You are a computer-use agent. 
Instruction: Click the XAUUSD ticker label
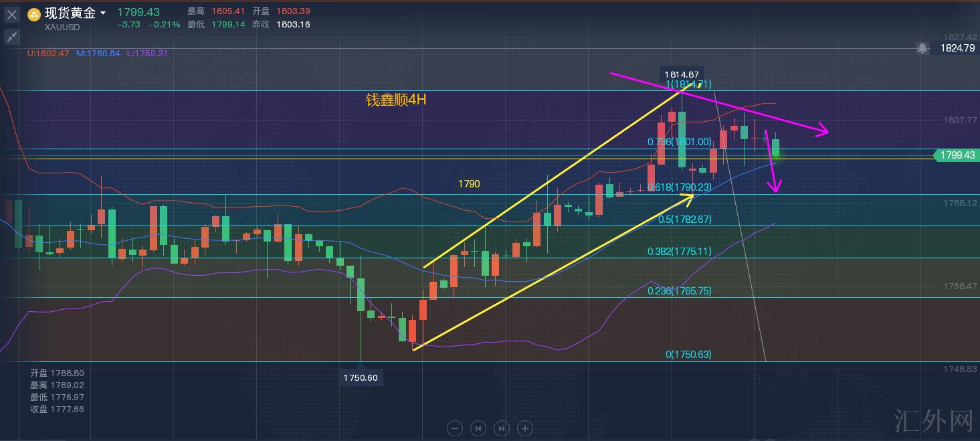point(63,27)
